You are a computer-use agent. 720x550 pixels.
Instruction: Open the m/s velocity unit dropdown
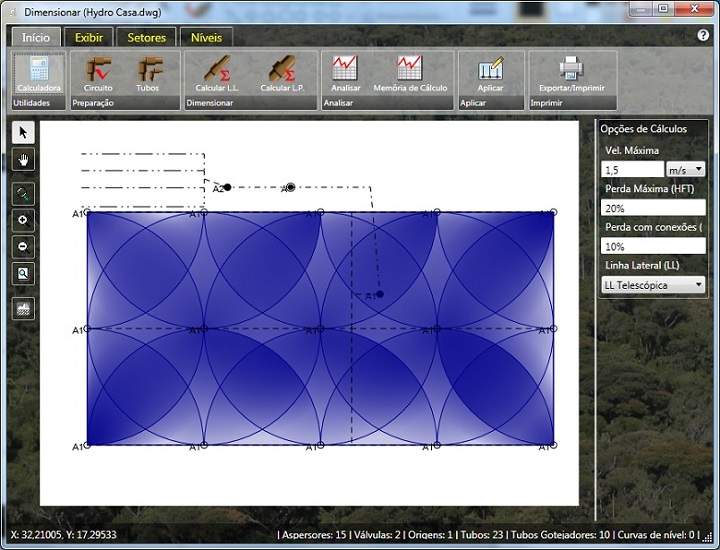[685, 170]
